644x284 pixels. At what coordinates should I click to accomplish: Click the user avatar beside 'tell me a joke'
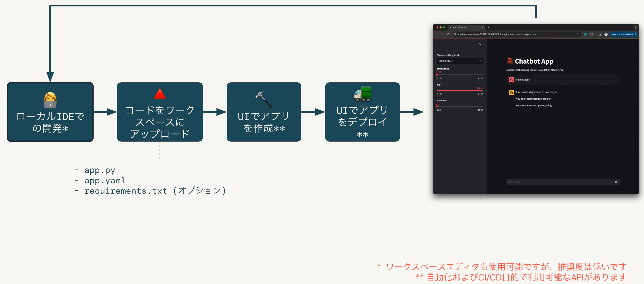coord(512,80)
